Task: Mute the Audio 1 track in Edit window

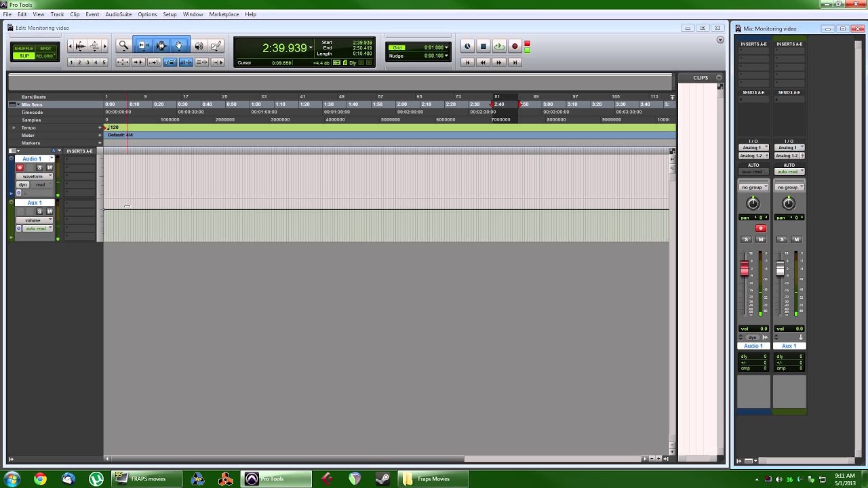Action: 49,167
